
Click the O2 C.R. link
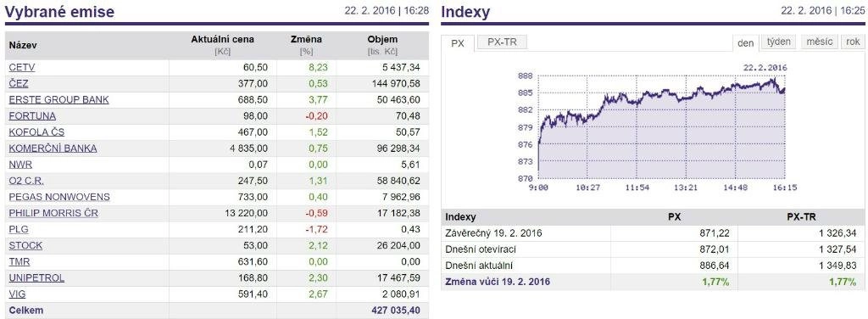point(26,181)
